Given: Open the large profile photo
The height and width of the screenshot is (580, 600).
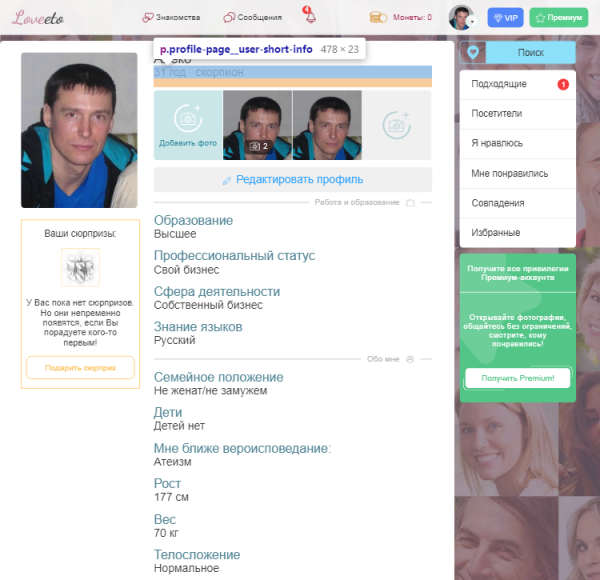Looking at the screenshot, I should (x=79, y=130).
